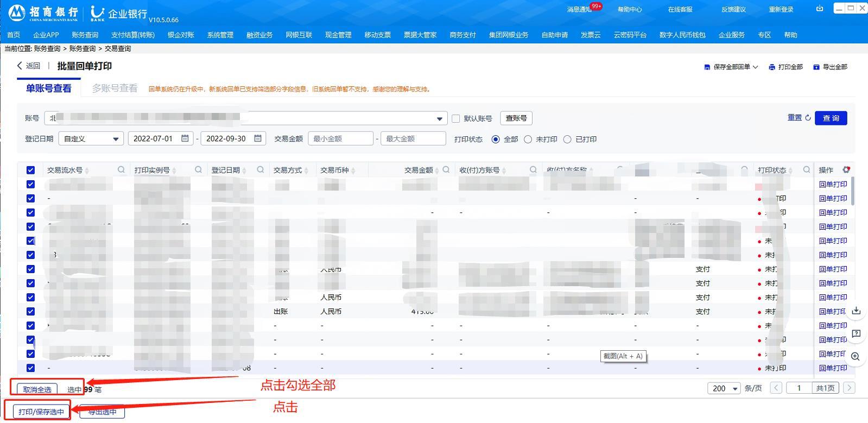Viewport: 868px width, 423px height.
Task: Uncheck the select-all checkbox in table header
Action: (30, 170)
